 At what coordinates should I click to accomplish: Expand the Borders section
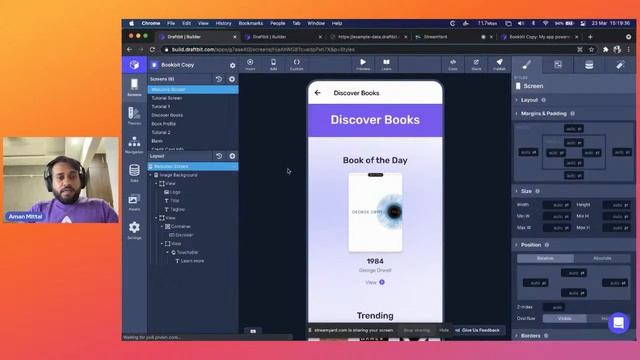(531, 336)
